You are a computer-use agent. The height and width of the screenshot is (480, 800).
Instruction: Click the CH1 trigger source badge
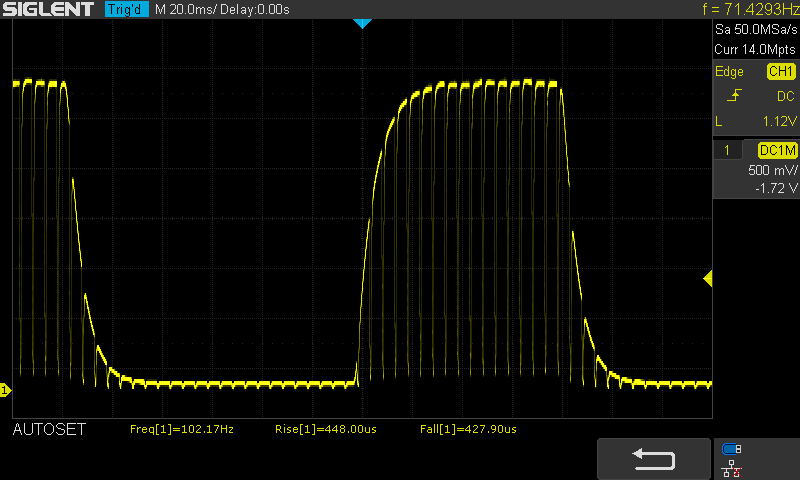[781, 71]
